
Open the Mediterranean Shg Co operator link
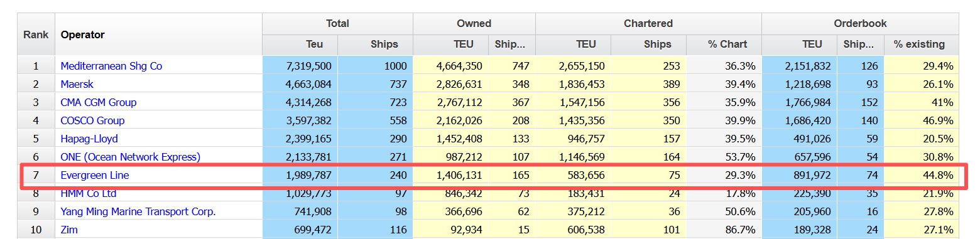[x=111, y=66]
